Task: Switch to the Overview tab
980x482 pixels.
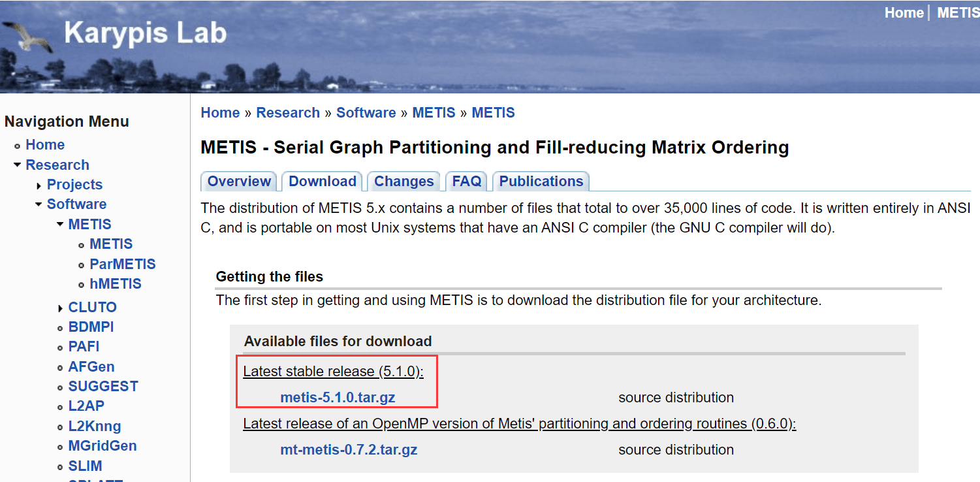Action: tap(238, 181)
